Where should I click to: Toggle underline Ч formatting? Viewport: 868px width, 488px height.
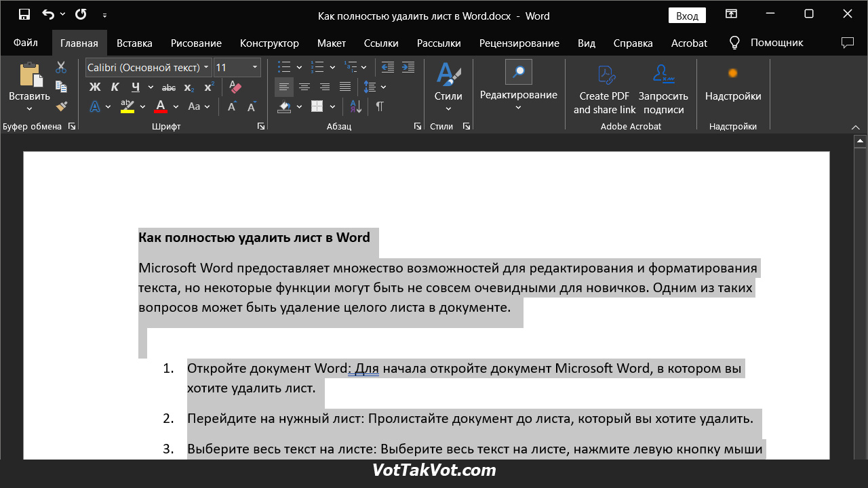click(x=136, y=87)
